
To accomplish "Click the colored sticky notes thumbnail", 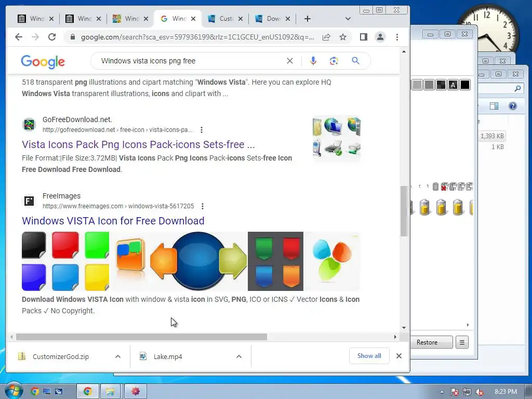I will (x=65, y=261).
